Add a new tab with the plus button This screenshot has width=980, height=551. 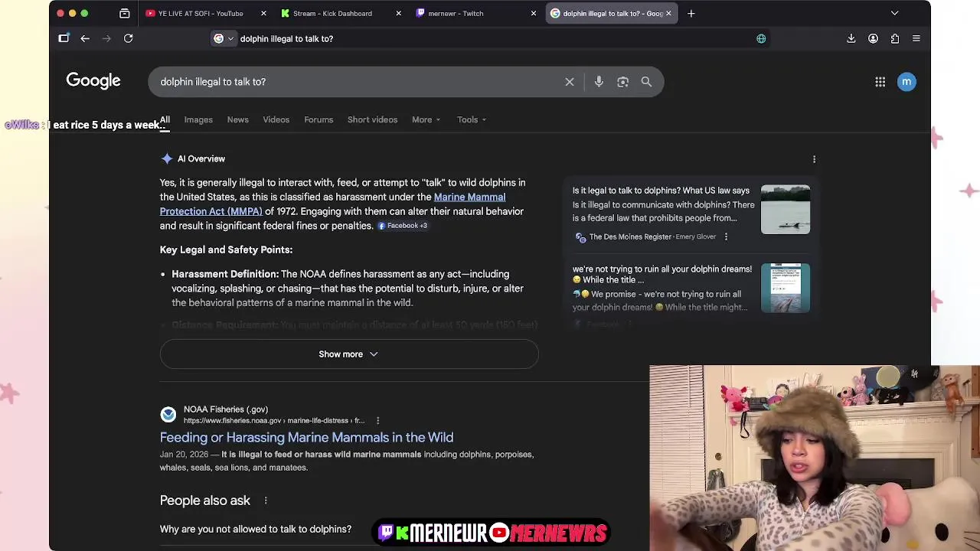691,13
